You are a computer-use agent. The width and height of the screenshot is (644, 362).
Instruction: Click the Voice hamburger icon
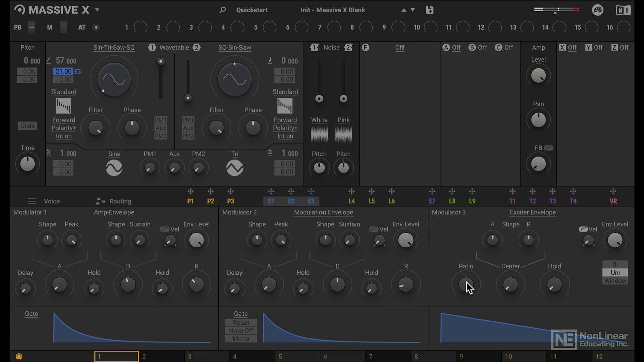click(32, 201)
